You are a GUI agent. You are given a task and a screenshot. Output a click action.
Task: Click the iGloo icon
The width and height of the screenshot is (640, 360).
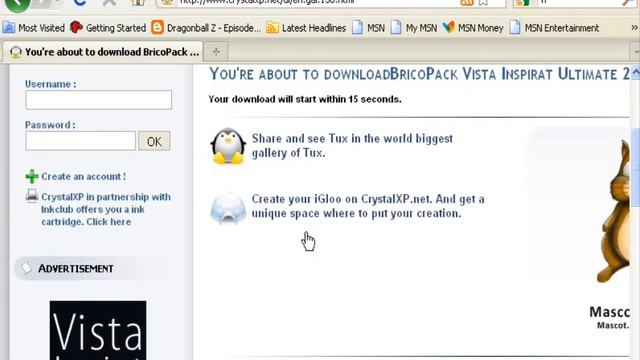pyautogui.click(x=228, y=208)
